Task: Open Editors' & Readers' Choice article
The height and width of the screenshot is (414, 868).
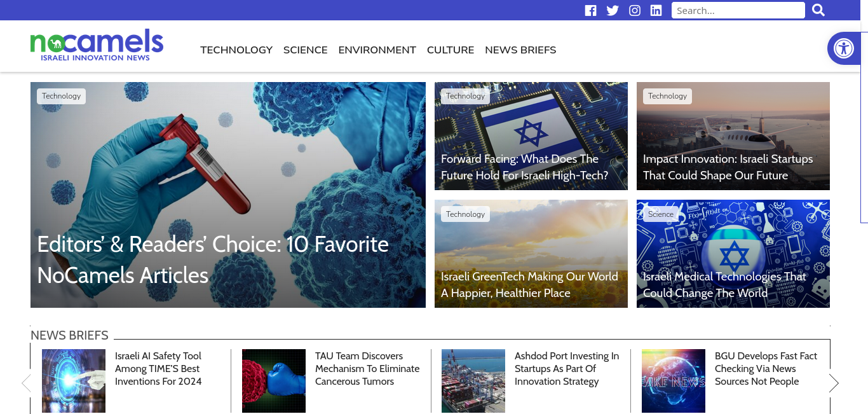Action: 213,259
